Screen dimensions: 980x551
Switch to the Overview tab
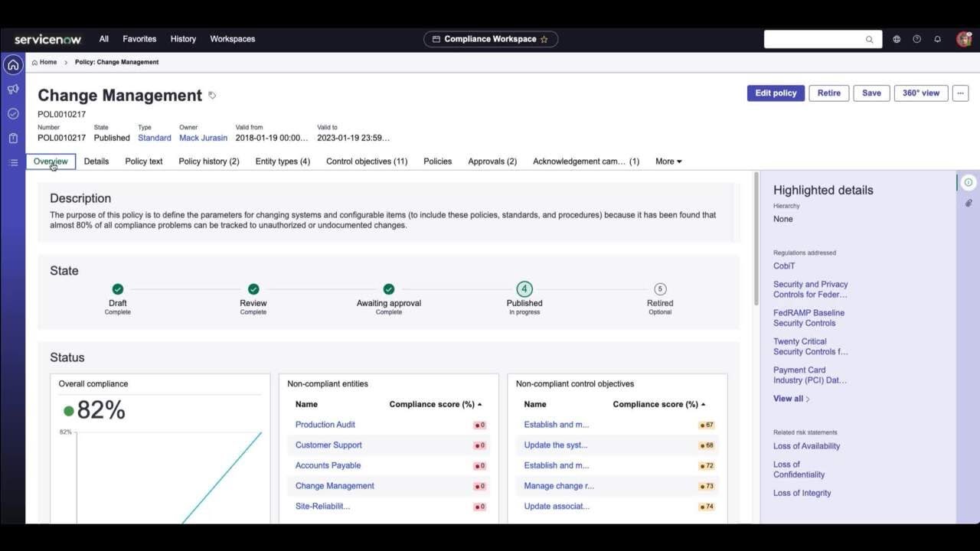point(51,161)
